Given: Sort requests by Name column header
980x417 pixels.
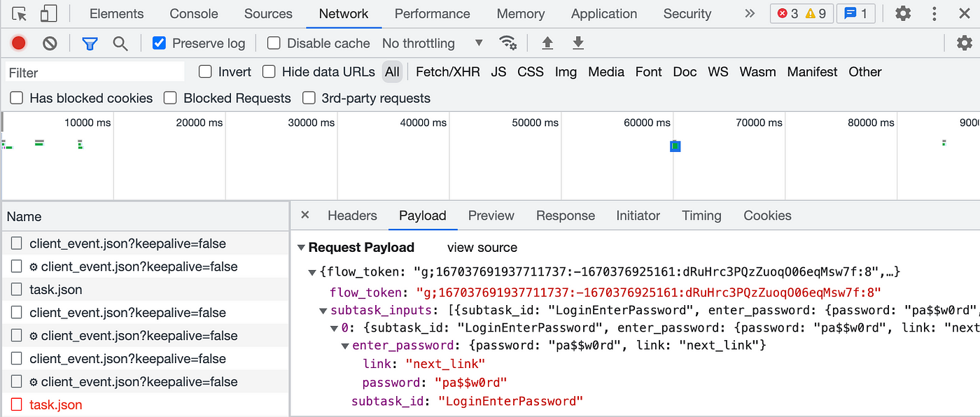Looking at the screenshot, I should 145,217.
